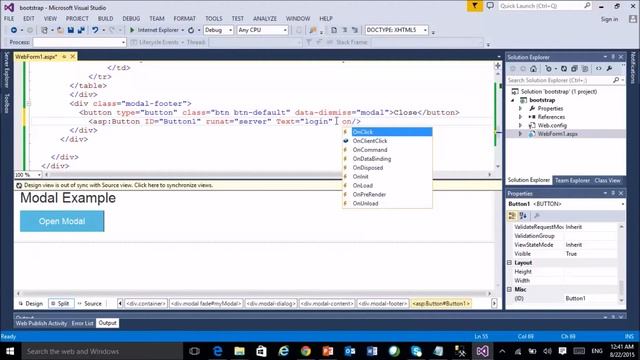Start debugging with the green play icon
This screenshot has height=360, width=640.
tap(132, 30)
